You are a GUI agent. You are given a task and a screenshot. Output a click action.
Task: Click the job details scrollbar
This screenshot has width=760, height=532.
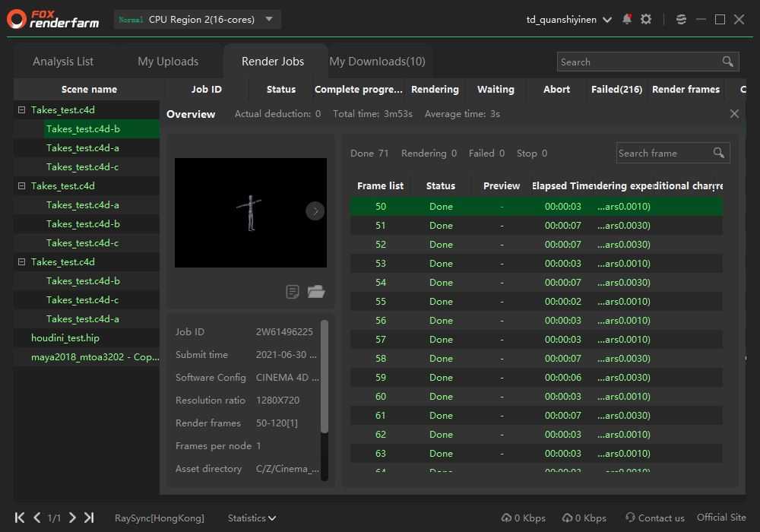(x=325, y=376)
